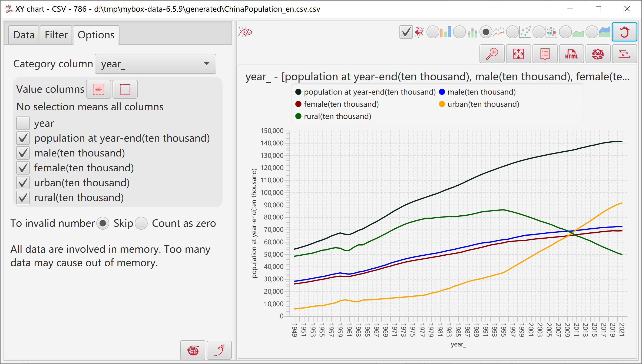This screenshot has height=364, width=642.
Task: Click the line chart icon
Action: (499, 32)
